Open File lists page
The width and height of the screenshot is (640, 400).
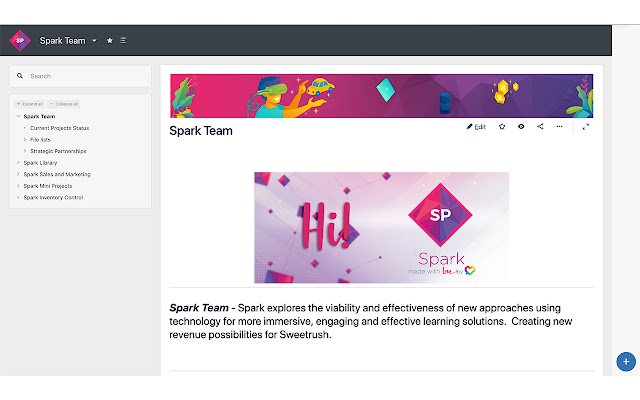[x=40, y=140]
